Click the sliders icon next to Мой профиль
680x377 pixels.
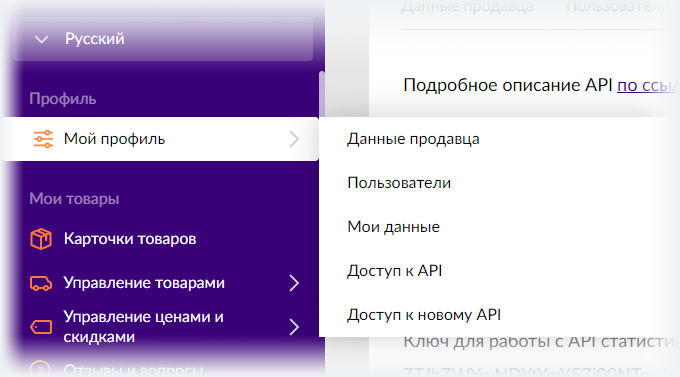[43, 139]
